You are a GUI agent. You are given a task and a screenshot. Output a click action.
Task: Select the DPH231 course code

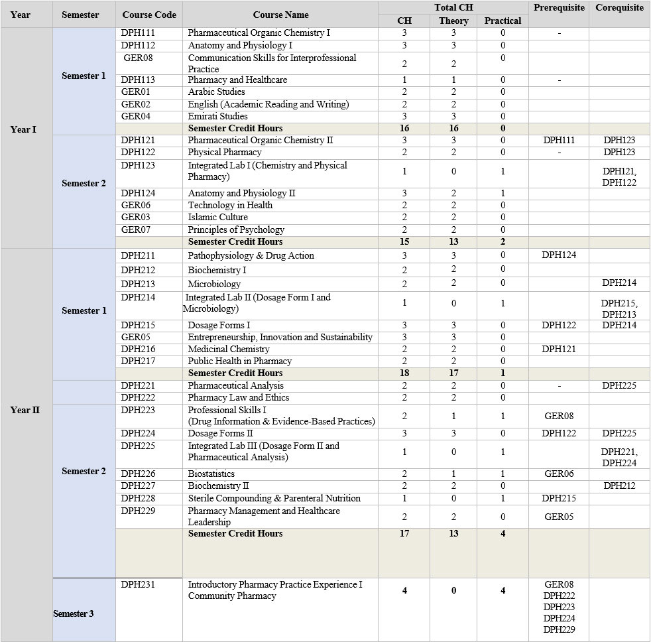coord(138,585)
